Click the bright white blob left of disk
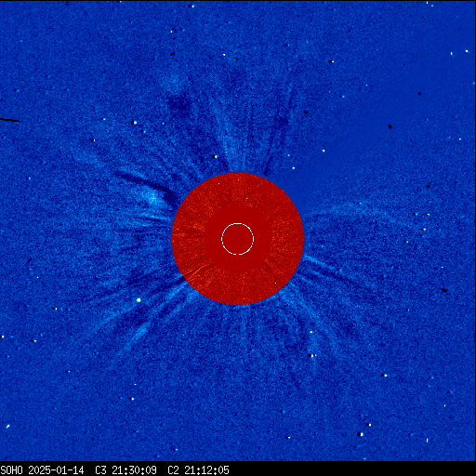 [152, 198]
